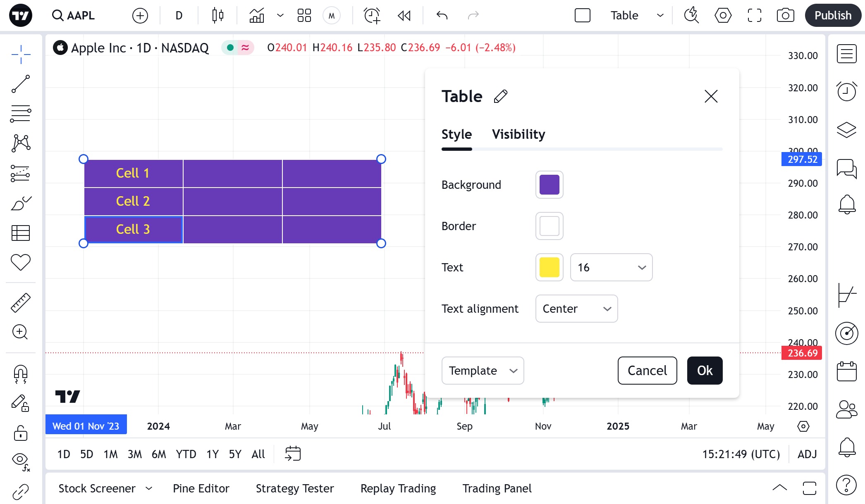This screenshot has height=504, width=865.
Task: Open the Text alignment Center dropdown
Action: pos(576,309)
